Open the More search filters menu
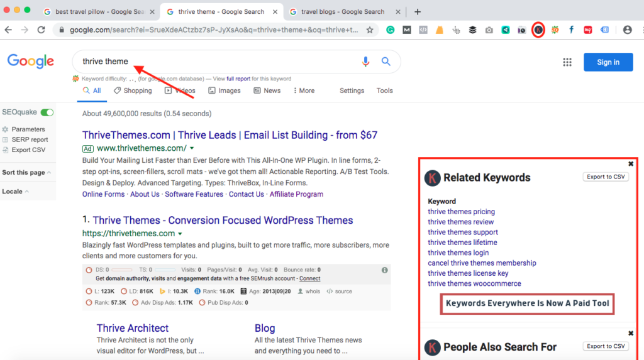 pyautogui.click(x=304, y=90)
